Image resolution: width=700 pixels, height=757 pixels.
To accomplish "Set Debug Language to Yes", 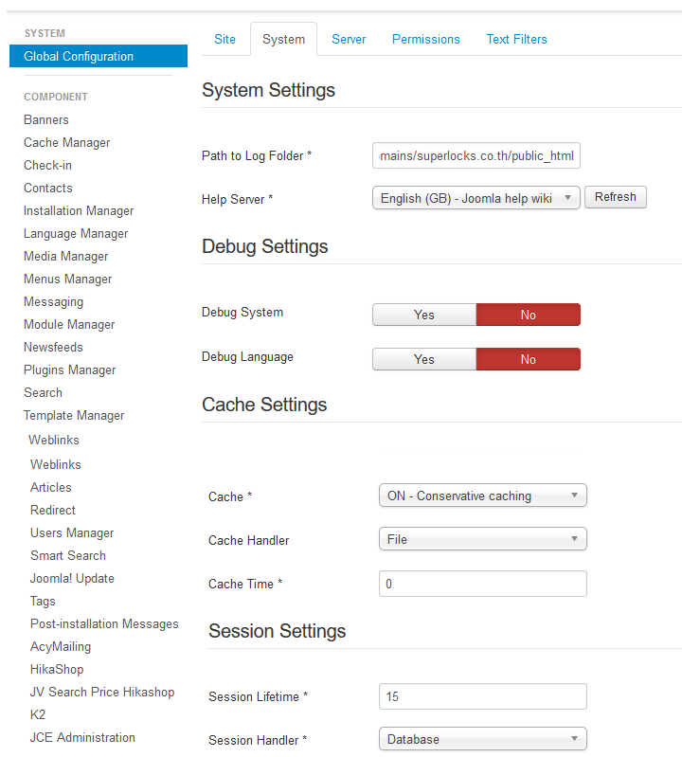I will point(424,359).
